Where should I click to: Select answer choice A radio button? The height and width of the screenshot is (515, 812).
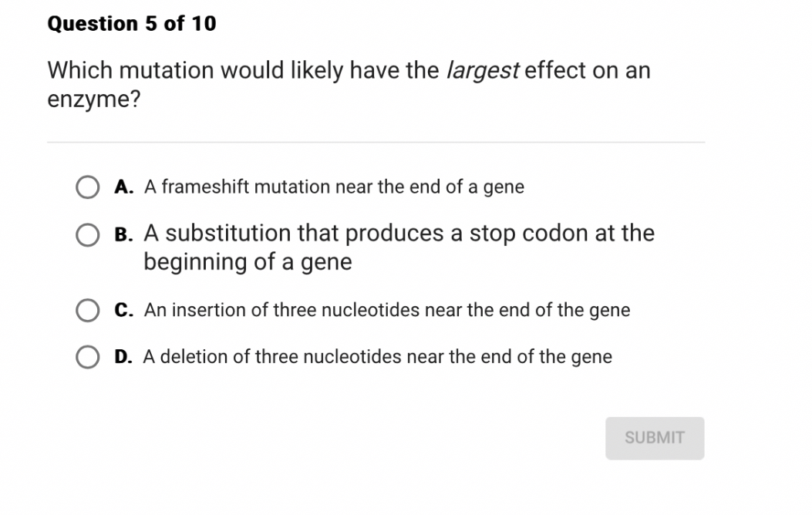[89, 187]
